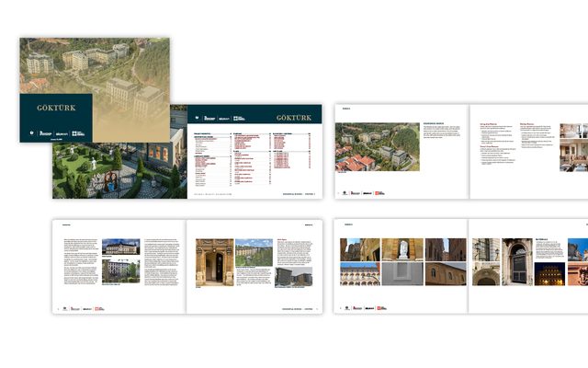This screenshot has width=588, height=368.
Task: Click the footer logos below the text columns page
Action: click(x=84, y=309)
